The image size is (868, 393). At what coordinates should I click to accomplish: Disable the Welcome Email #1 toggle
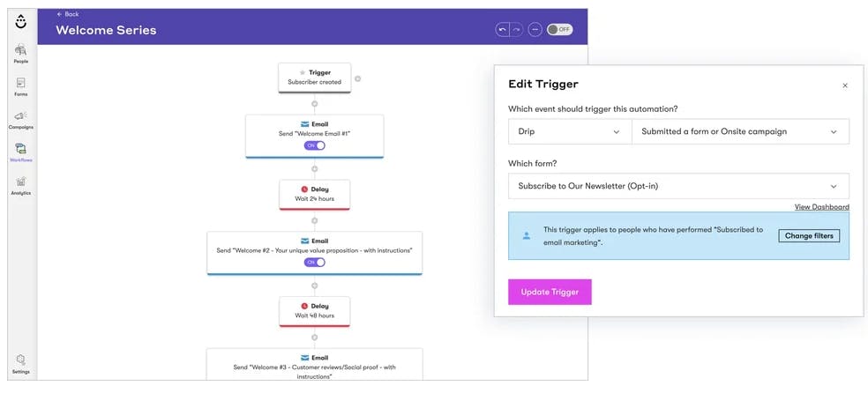pos(314,145)
